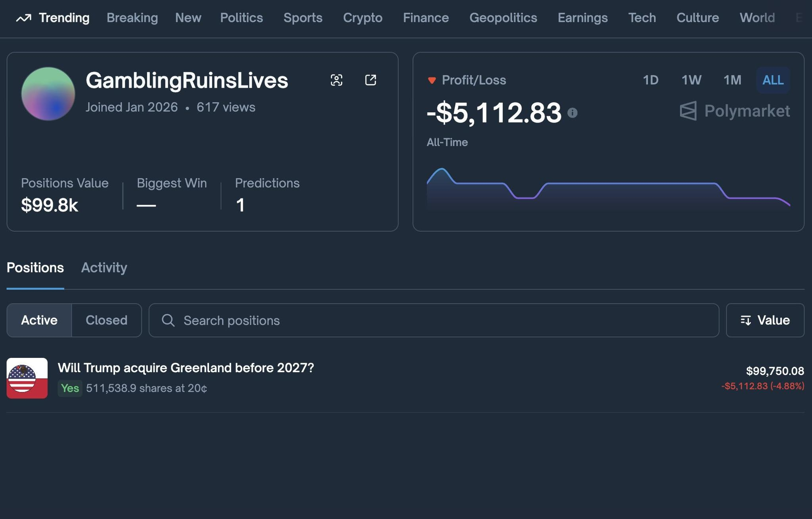
Task: Open the Trump Greenland market link
Action: click(186, 368)
